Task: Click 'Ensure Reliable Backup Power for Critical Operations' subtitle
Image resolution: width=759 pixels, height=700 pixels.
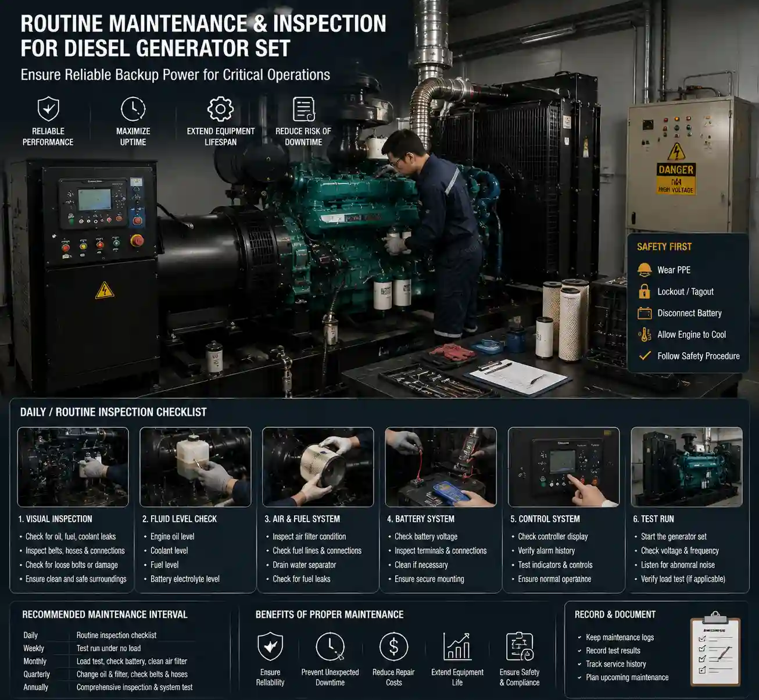Action: [176, 75]
